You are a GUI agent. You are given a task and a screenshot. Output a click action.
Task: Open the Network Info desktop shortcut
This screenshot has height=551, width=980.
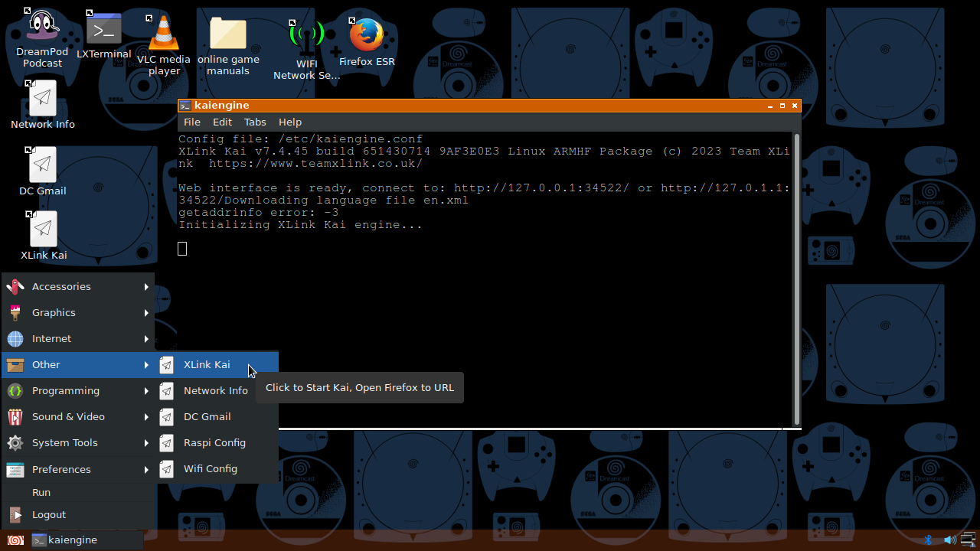click(x=43, y=105)
